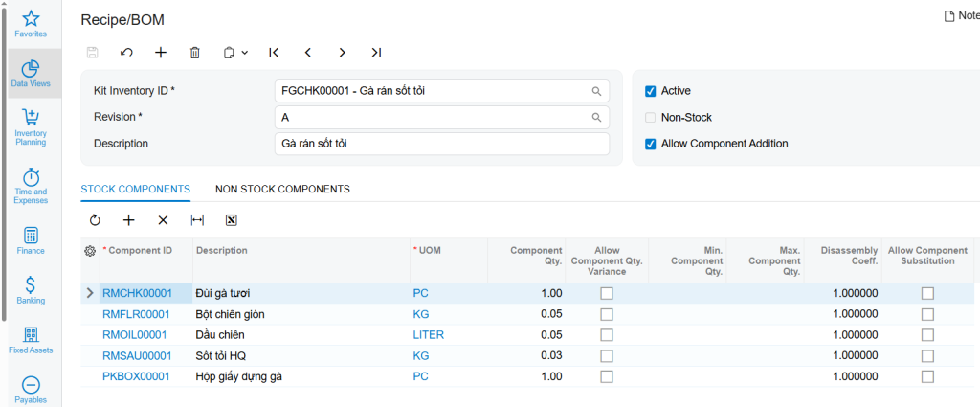Open the Fixed Assets module

(31, 340)
